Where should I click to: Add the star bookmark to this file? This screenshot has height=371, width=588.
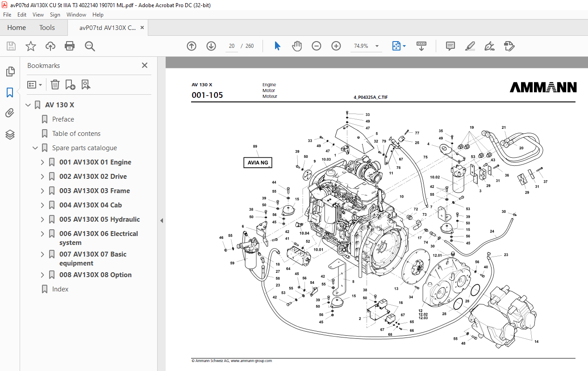coord(31,46)
